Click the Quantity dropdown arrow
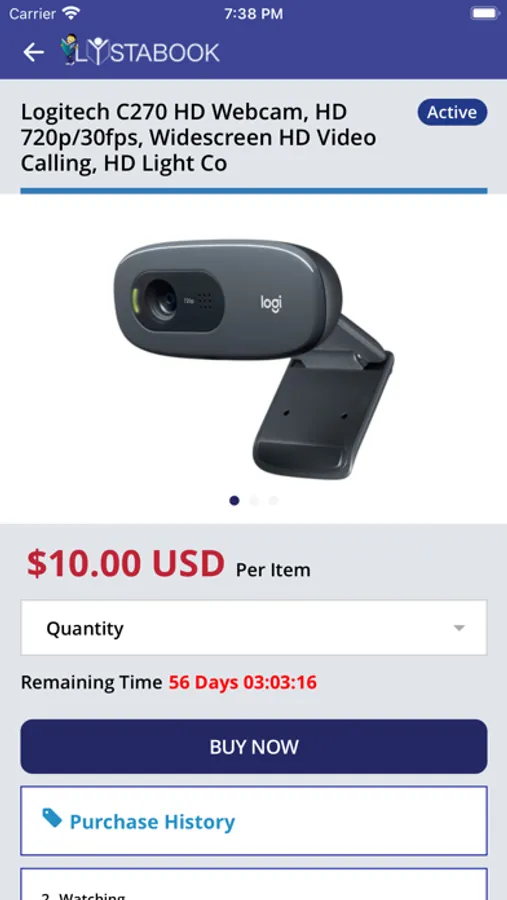 459,628
